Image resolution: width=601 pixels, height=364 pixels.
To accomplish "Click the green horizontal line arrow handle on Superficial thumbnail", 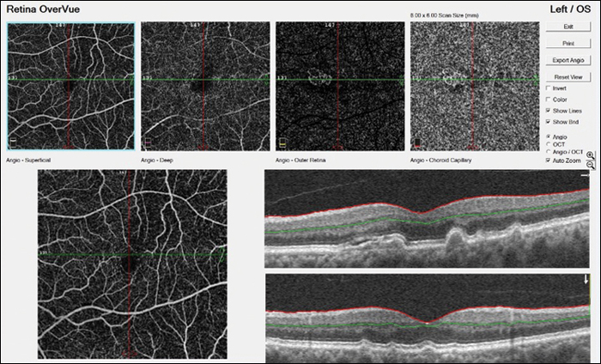I will click(132, 80).
